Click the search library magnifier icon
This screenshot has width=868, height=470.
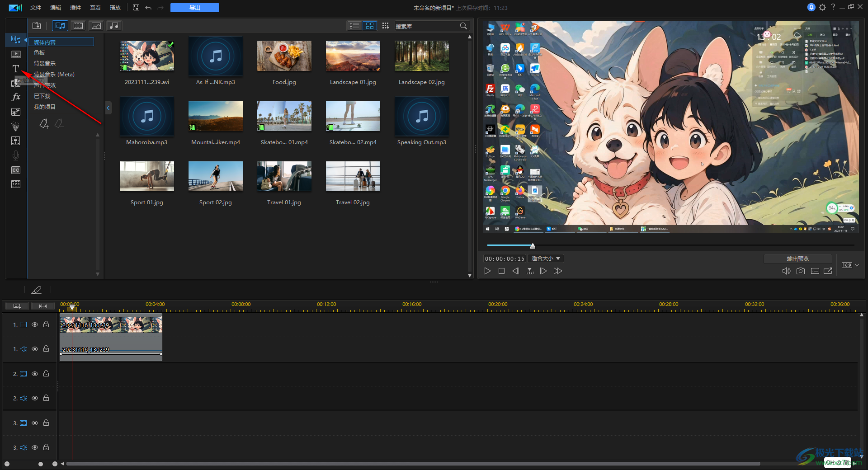point(463,26)
